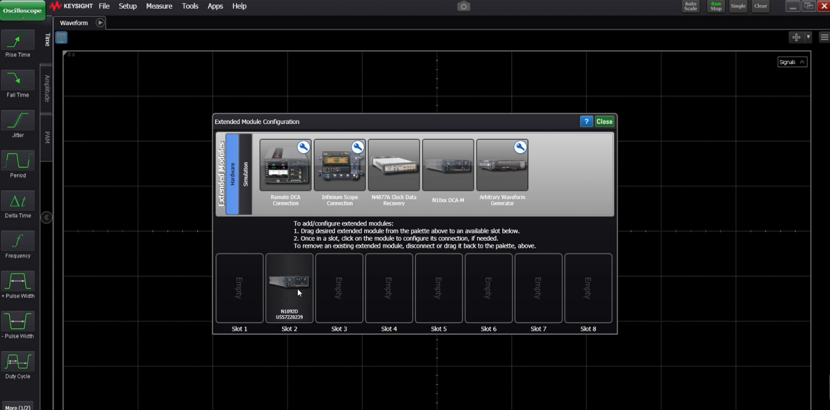
Task: Click the N4877A Clock Data Recovery module
Action: (x=393, y=165)
